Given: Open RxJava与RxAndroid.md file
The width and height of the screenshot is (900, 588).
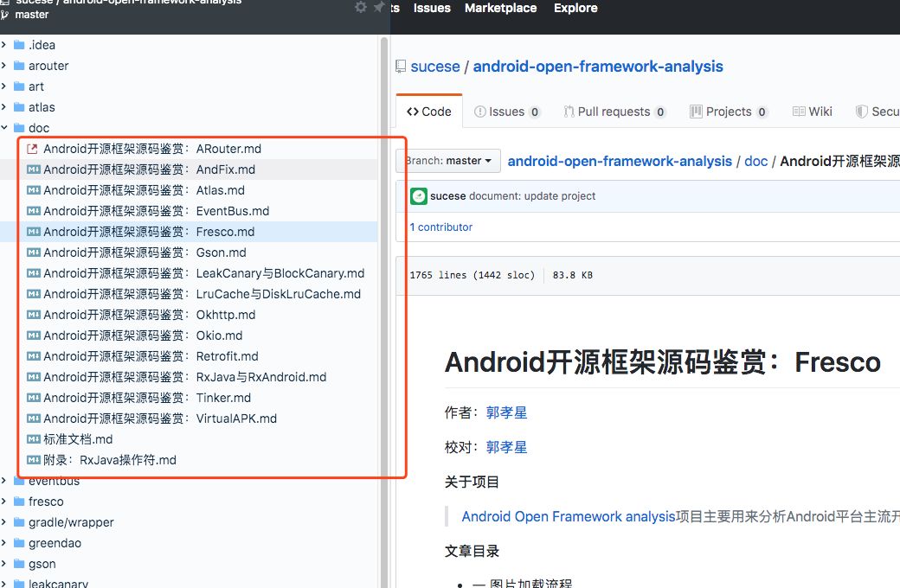Looking at the screenshot, I should coord(185,377).
